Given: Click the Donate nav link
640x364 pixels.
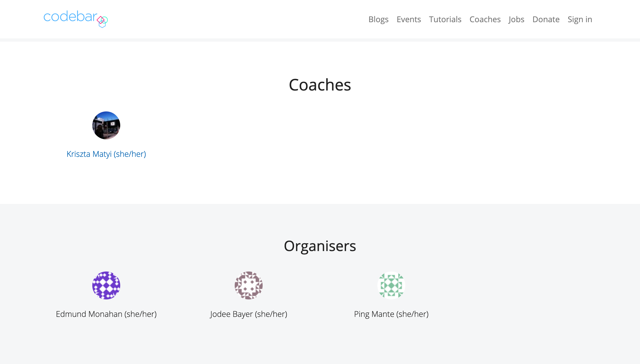Looking at the screenshot, I should 546,19.
